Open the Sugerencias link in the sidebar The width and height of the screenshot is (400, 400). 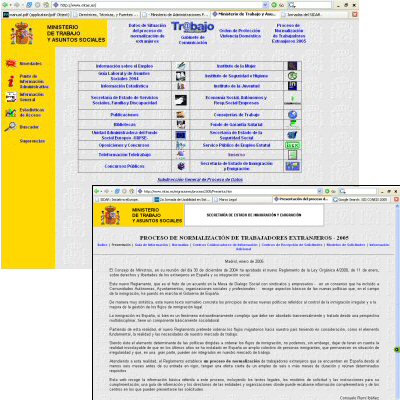point(32,141)
